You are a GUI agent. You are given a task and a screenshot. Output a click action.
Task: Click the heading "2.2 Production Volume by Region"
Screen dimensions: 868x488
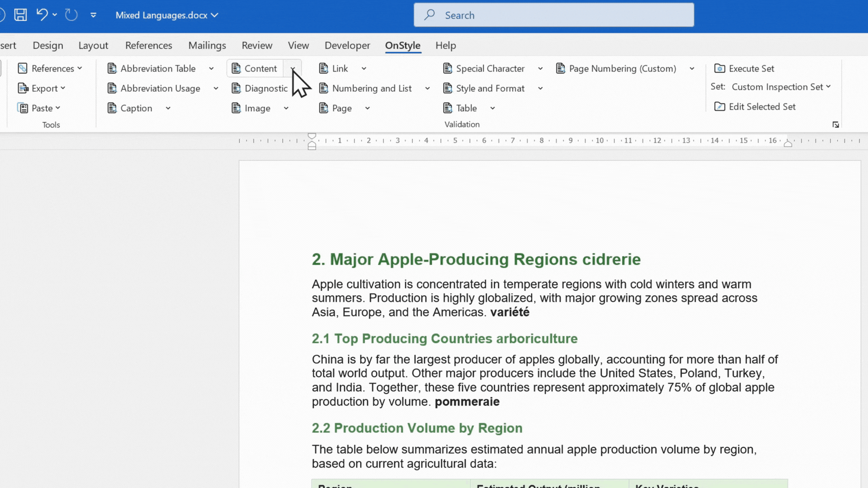pos(417,428)
